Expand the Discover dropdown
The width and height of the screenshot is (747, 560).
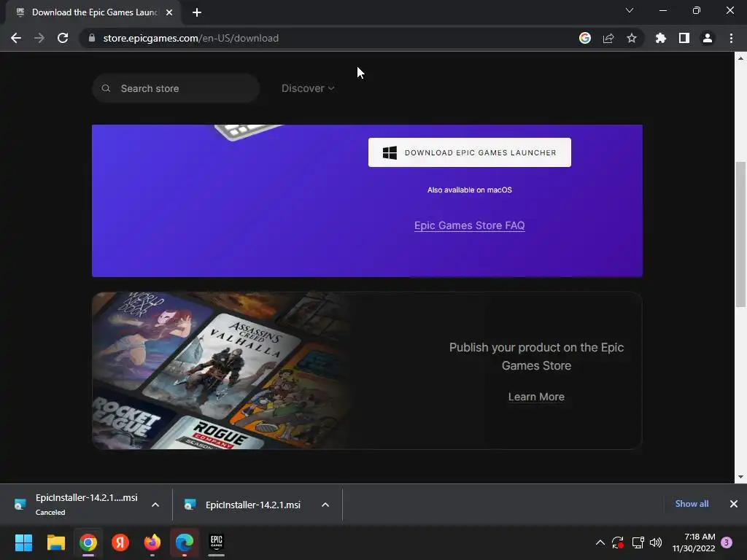point(308,88)
